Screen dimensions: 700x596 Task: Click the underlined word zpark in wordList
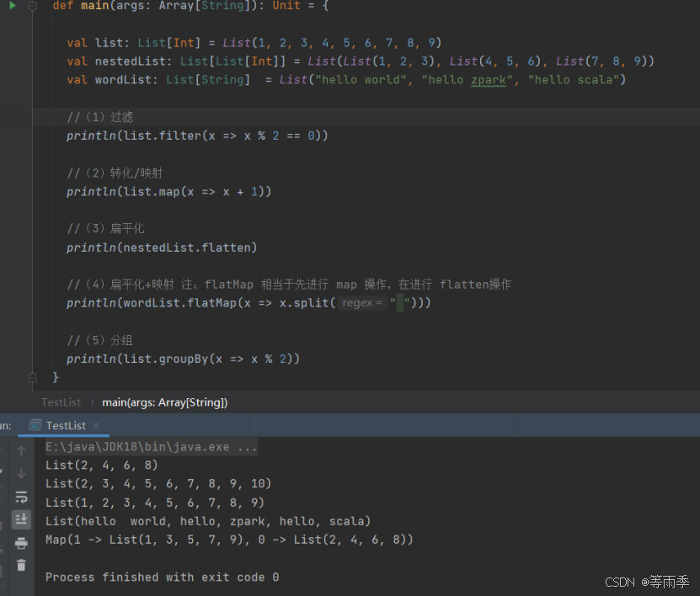tap(489, 80)
